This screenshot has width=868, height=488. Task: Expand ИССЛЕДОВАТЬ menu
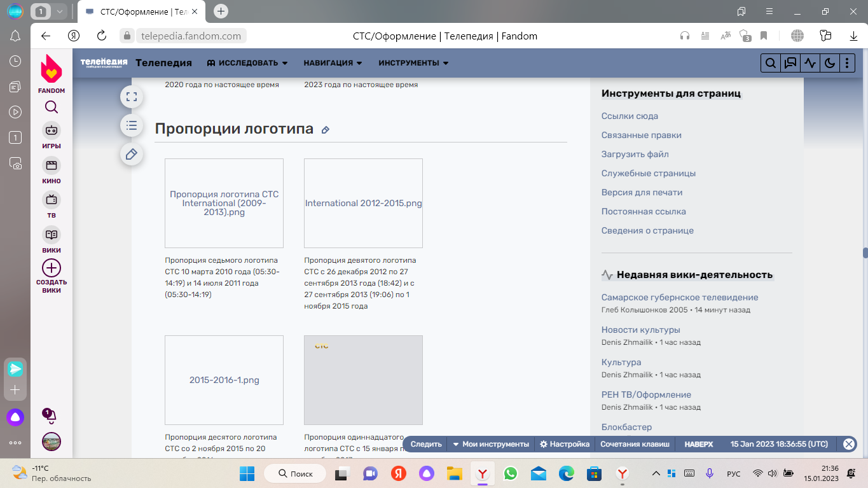tap(247, 63)
